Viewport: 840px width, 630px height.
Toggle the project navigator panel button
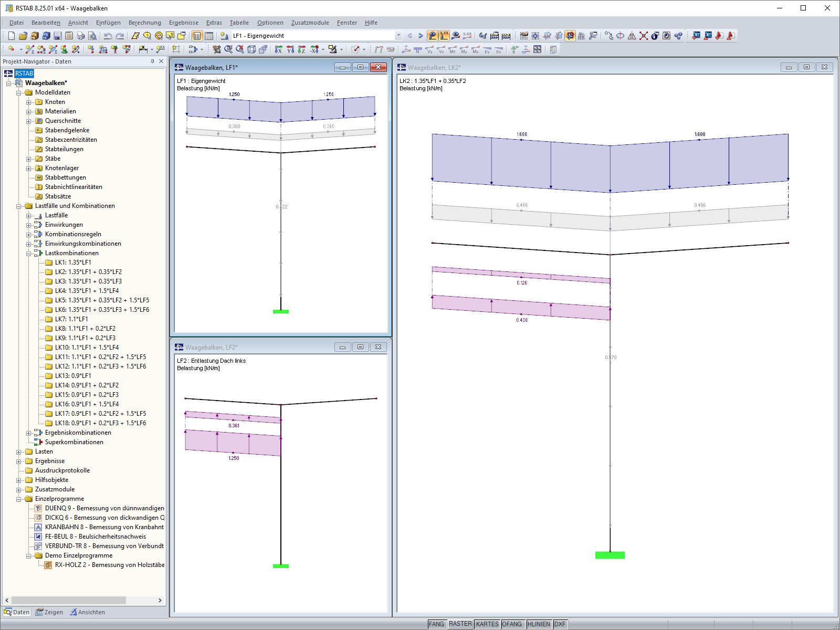[197, 36]
